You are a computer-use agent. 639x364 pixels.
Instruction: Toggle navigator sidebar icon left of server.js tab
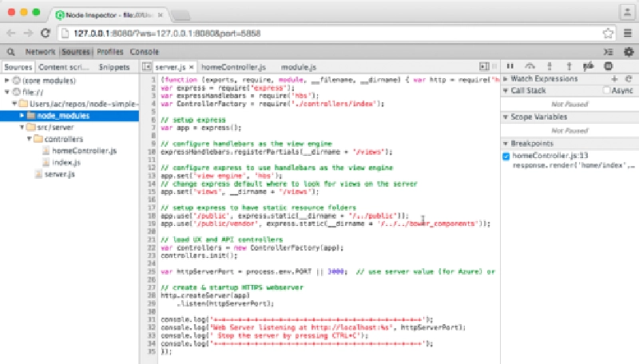pyautogui.click(x=147, y=66)
